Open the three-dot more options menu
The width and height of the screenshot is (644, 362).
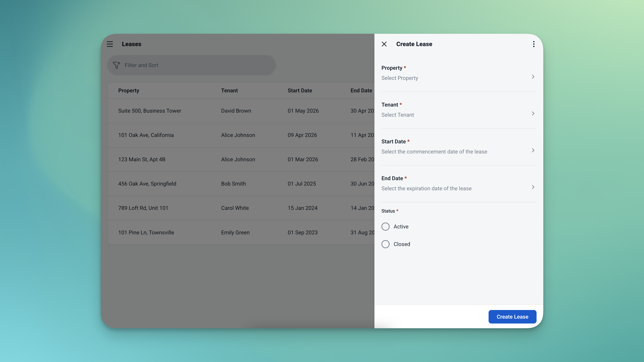[x=534, y=44]
